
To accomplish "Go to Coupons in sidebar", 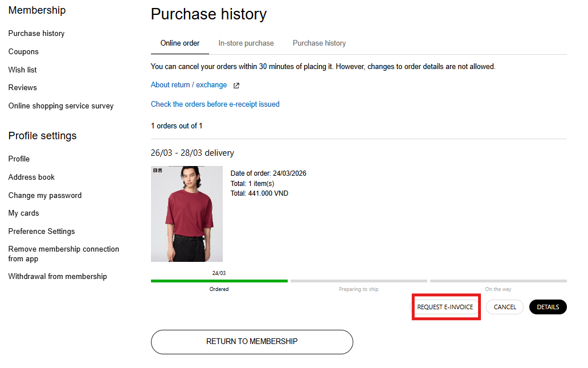I will point(23,52).
